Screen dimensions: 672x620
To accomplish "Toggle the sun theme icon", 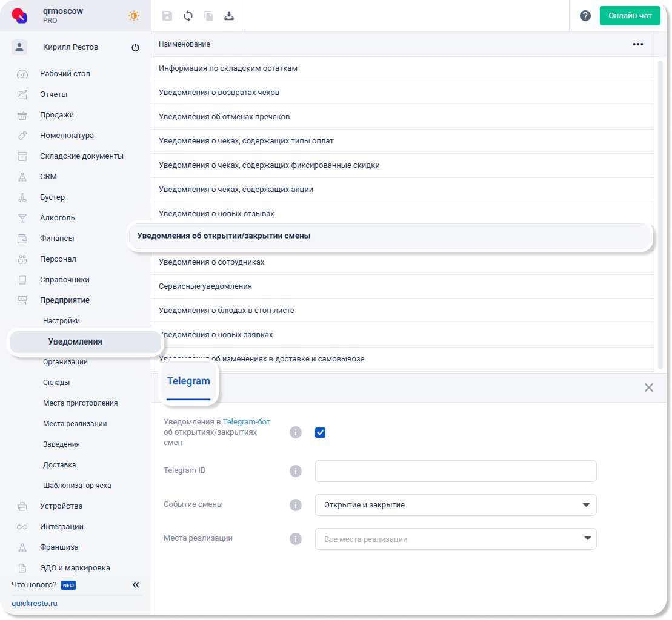I will (x=133, y=16).
